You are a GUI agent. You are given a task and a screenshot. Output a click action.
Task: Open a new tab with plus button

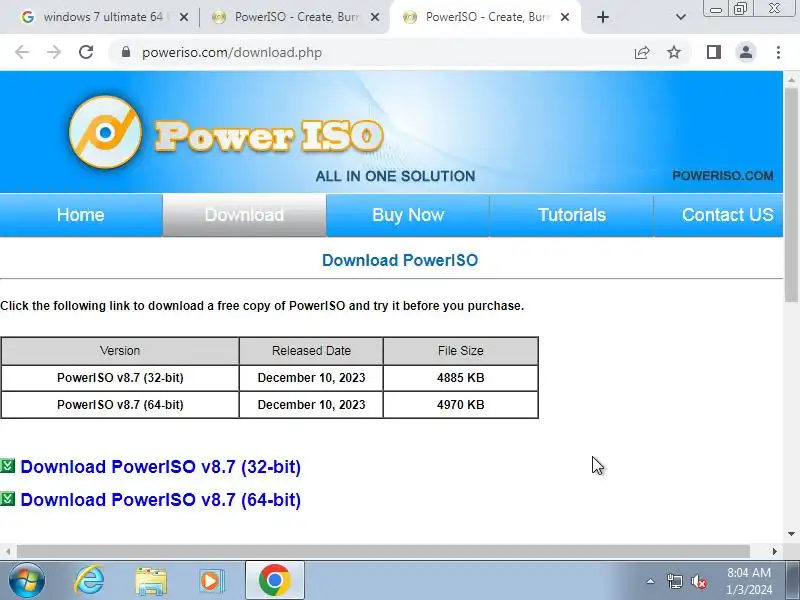tap(603, 17)
